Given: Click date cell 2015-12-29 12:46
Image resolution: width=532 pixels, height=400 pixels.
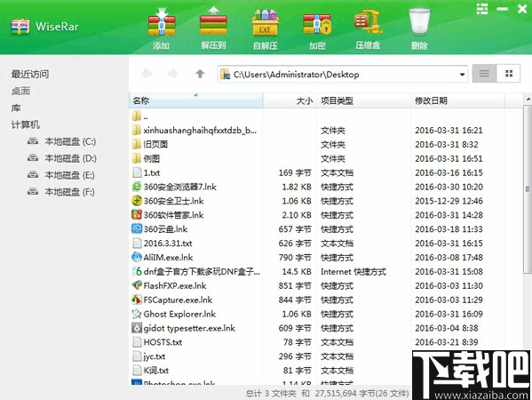Looking at the screenshot, I should pos(449,201).
